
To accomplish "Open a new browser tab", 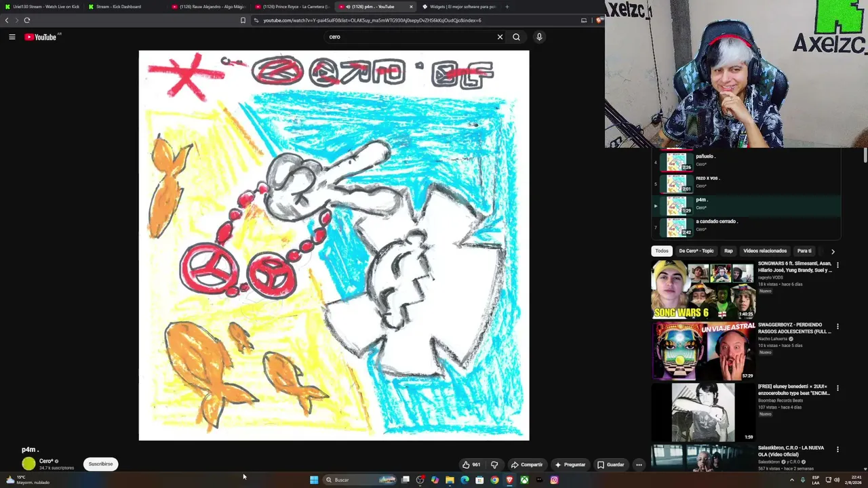I will pyautogui.click(x=507, y=7).
